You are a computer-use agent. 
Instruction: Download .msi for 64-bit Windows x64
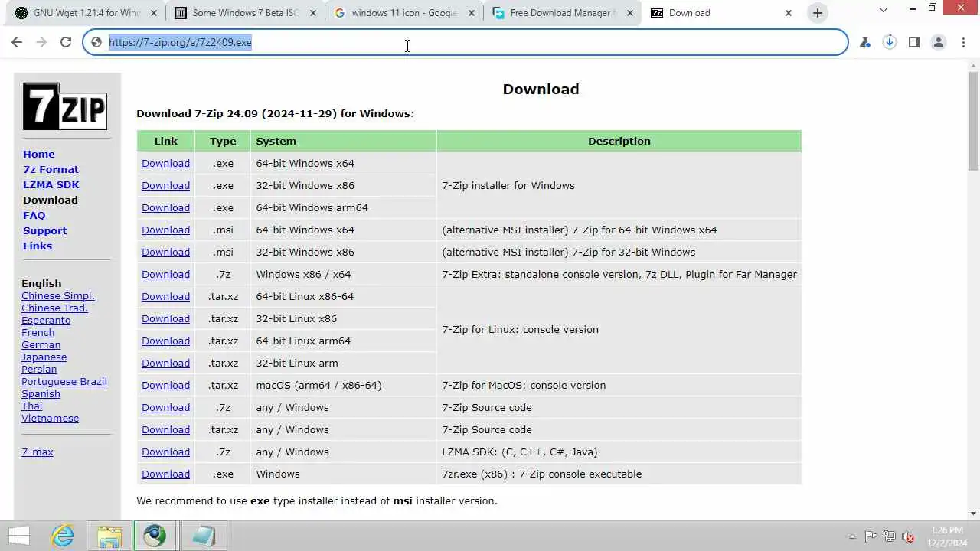pyautogui.click(x=165, y=230)
